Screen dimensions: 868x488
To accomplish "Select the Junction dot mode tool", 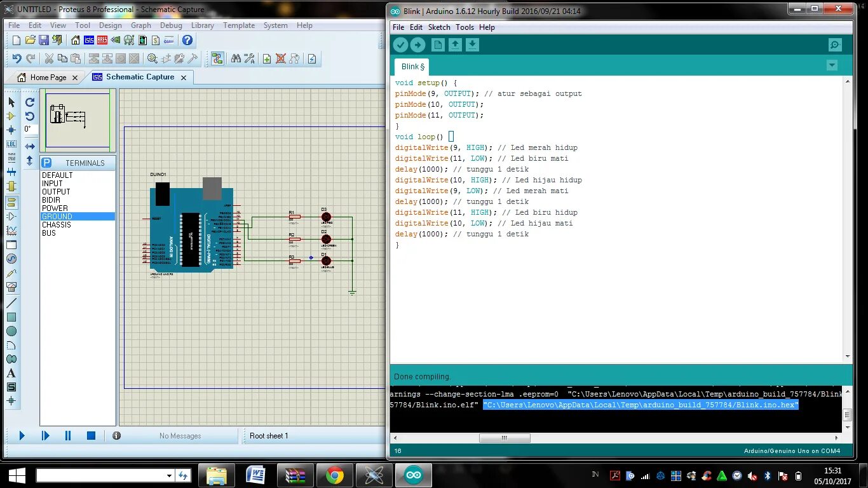I will point(11,130).
